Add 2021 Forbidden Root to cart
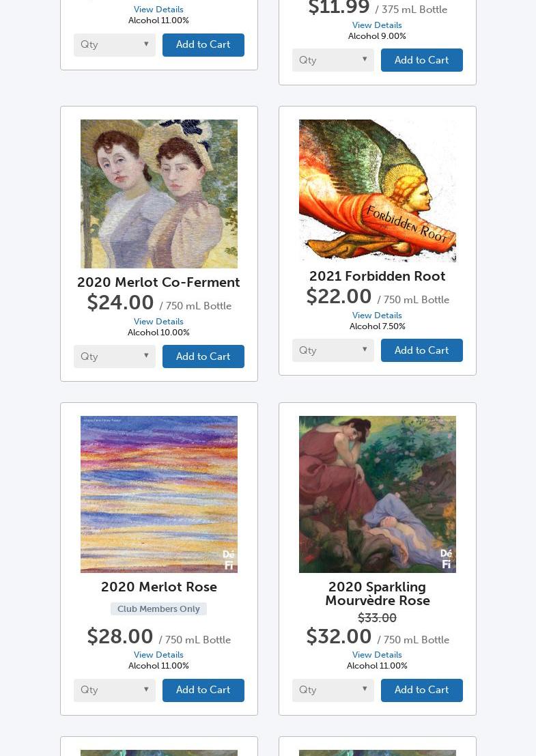Viewport: 536px width, 756px height. tap(421, 350)
